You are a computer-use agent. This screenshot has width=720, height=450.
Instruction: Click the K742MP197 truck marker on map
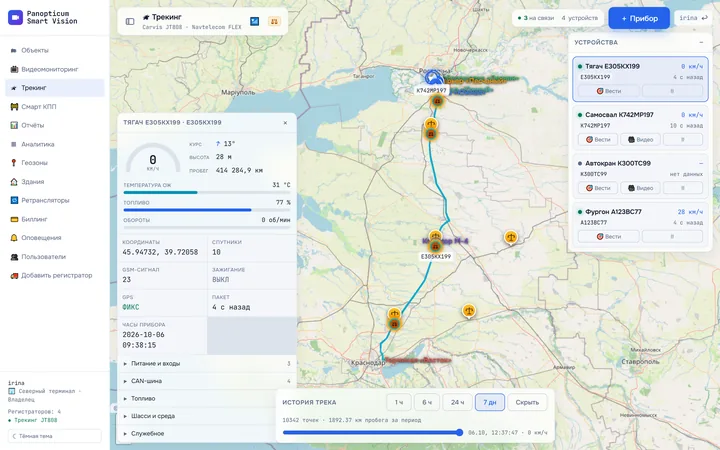[433, 79]
